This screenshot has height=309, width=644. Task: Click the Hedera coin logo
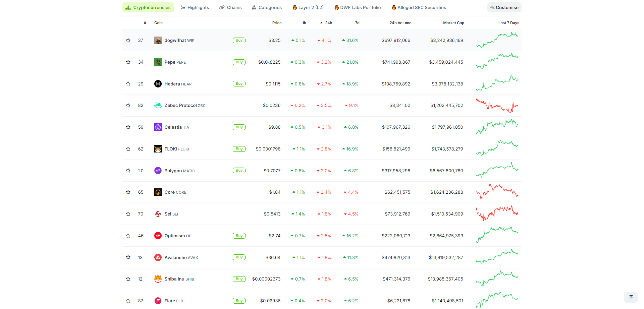coord(158,84)
